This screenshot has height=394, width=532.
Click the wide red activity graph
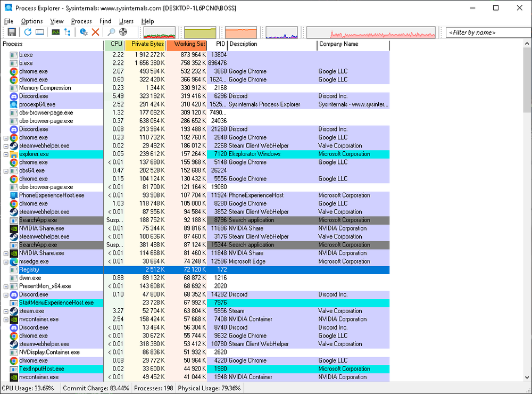point(371,32)
